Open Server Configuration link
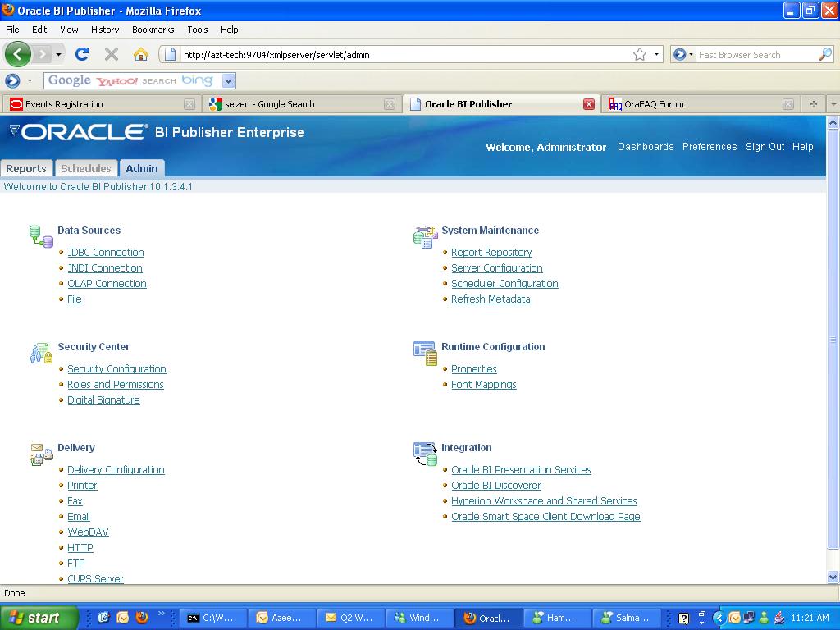This screenshot has height=630, width=840. point(496,268)
